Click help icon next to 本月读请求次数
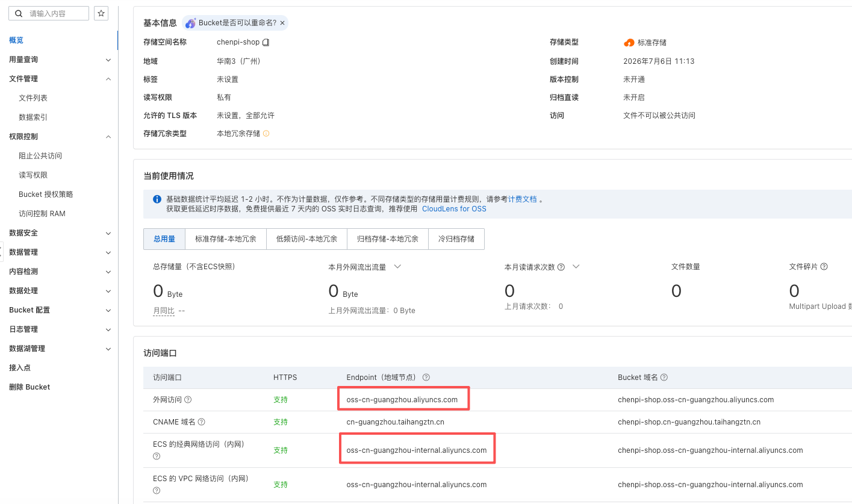 click(x=561, y=267)
